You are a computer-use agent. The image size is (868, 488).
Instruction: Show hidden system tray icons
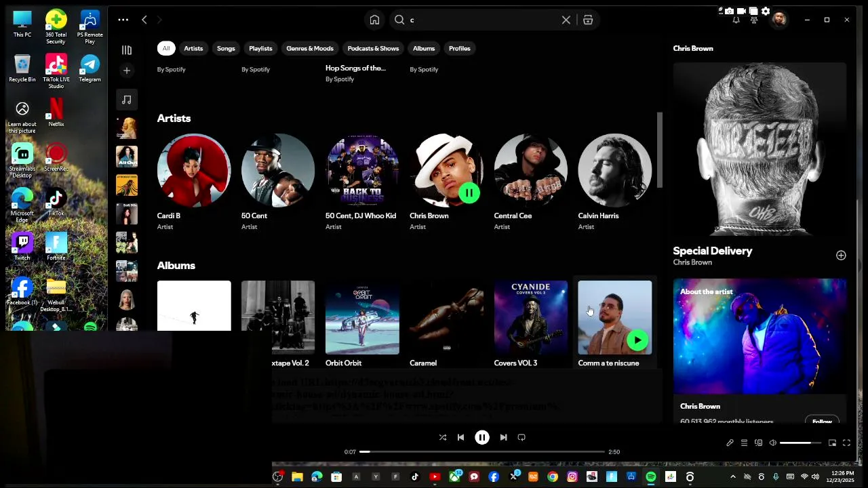pyautogui.click(x=732, y=477)
